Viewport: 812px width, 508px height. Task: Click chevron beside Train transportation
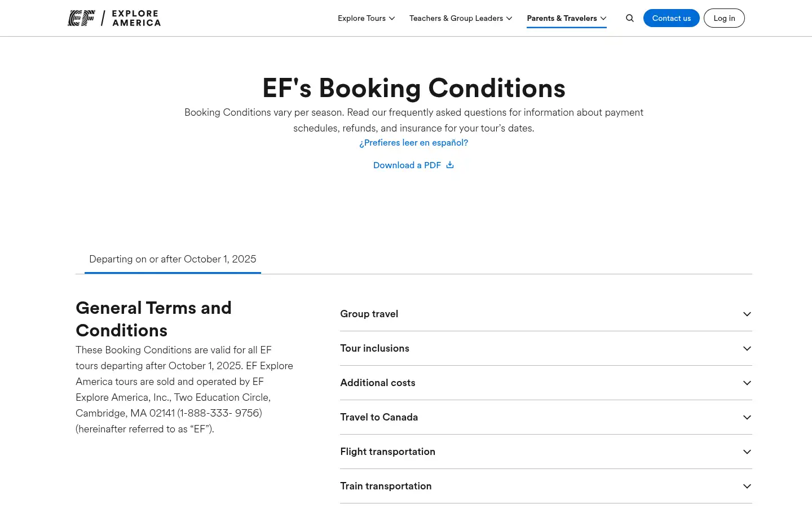point(747,486)
